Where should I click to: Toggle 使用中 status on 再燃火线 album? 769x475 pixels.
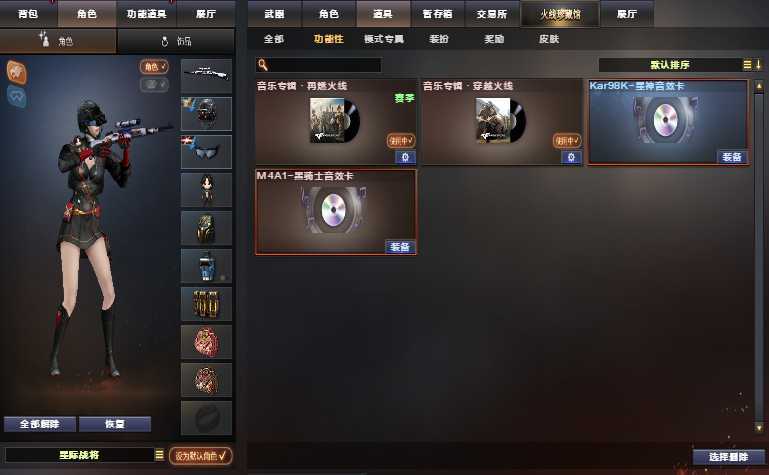click(401, 141)
